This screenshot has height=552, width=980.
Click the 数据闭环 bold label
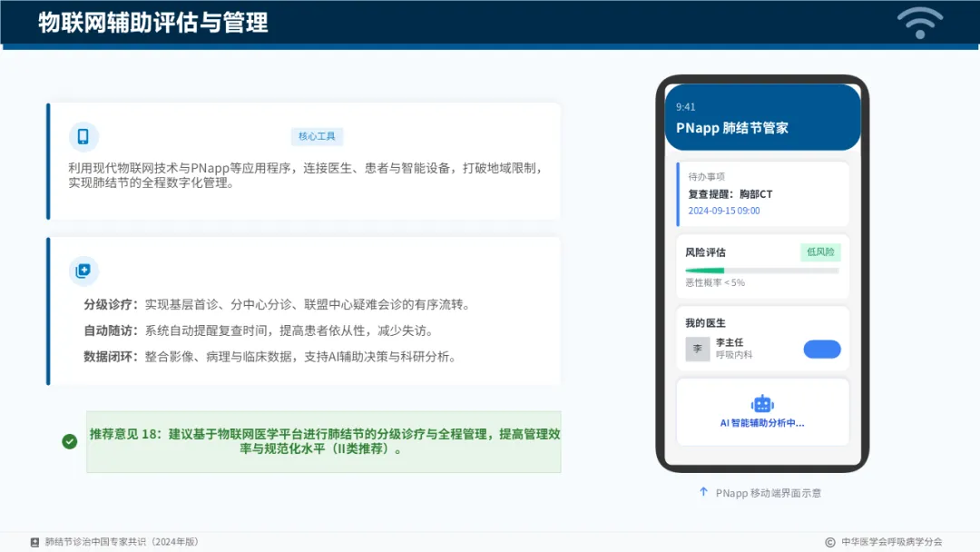111,357
